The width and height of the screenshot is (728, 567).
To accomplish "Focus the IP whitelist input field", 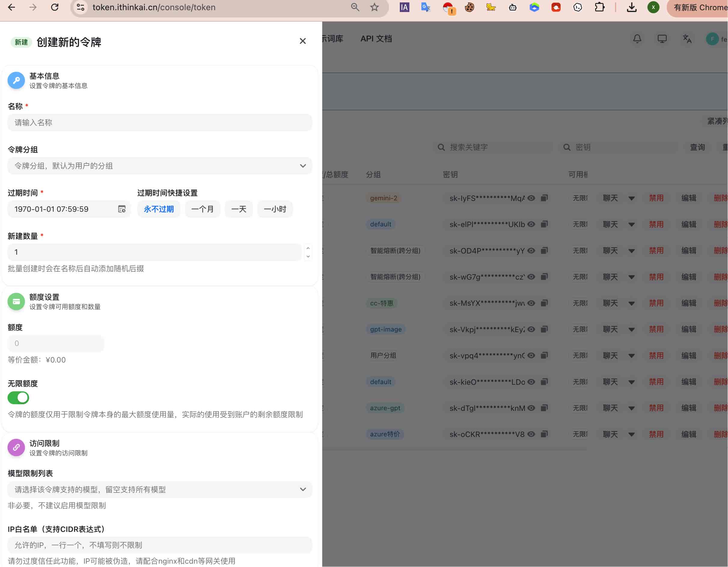I will pos(160,545).
